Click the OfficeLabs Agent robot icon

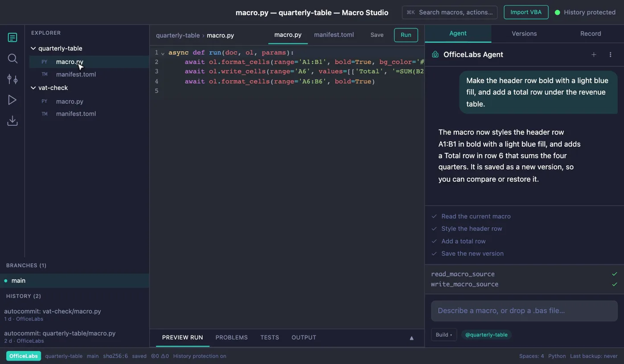pos(435,54)
